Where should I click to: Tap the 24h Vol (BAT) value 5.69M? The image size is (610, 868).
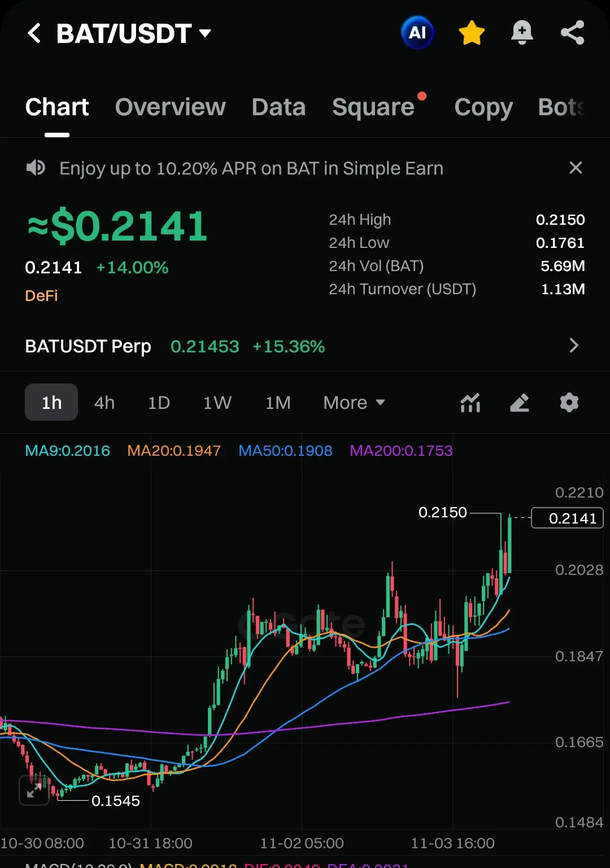[x=563, y=266]
